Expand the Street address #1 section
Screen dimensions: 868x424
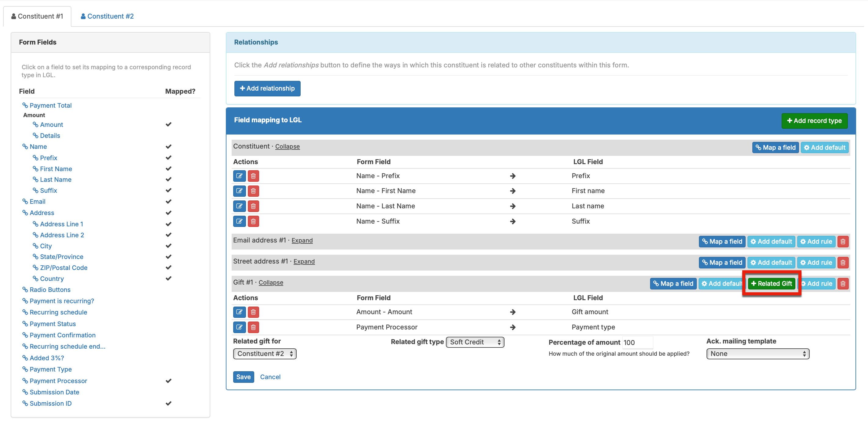304,261
